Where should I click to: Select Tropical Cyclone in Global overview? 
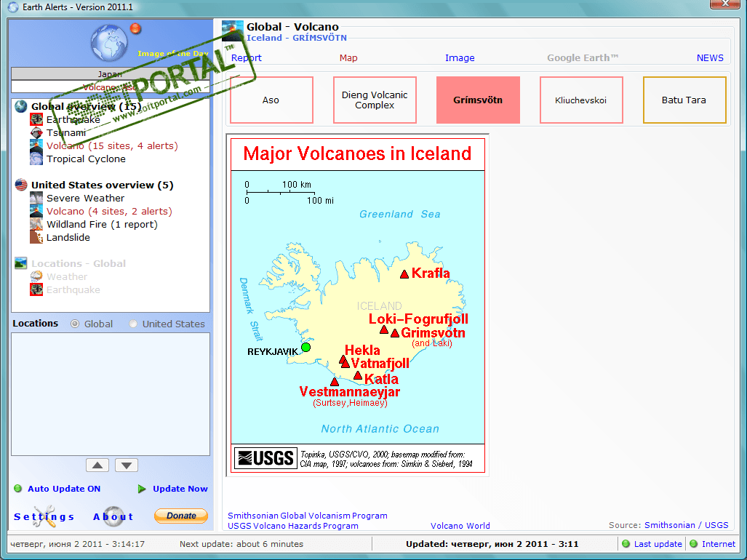(x=87, y=159)
